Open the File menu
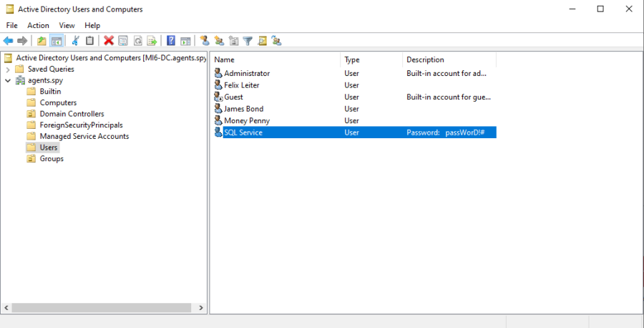 12,26
